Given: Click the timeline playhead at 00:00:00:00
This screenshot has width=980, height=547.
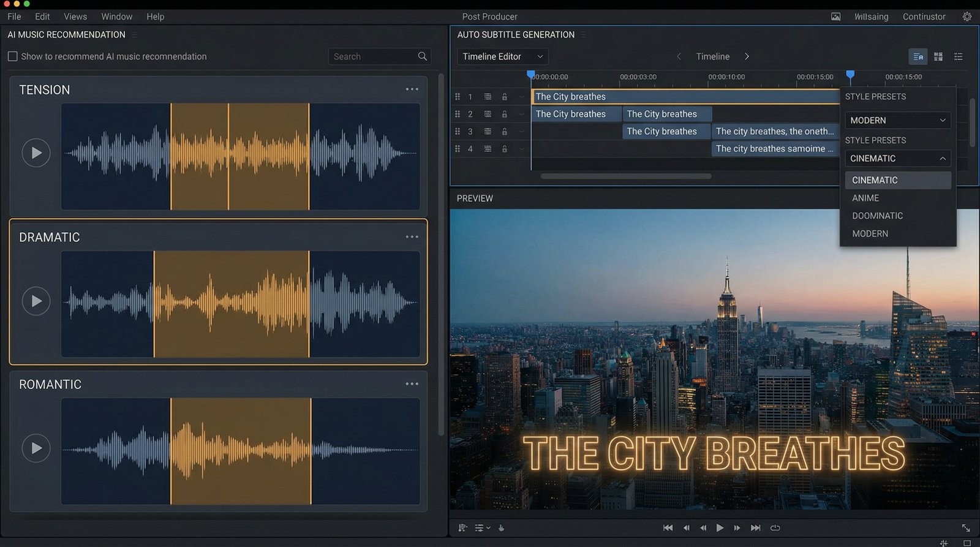Looking at the screenshot, I should 531,75.
